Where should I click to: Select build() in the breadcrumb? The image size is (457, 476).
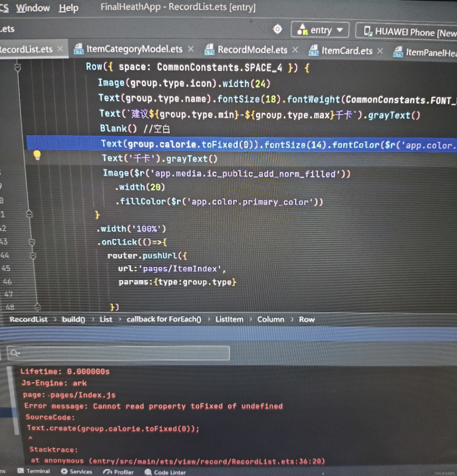pyautogui.click(x=73, y=319)
